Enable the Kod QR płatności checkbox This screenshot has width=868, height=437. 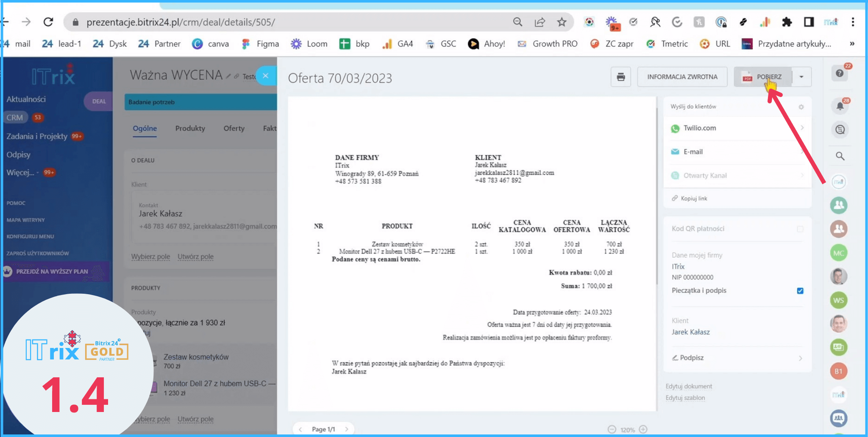click(800, 229)
